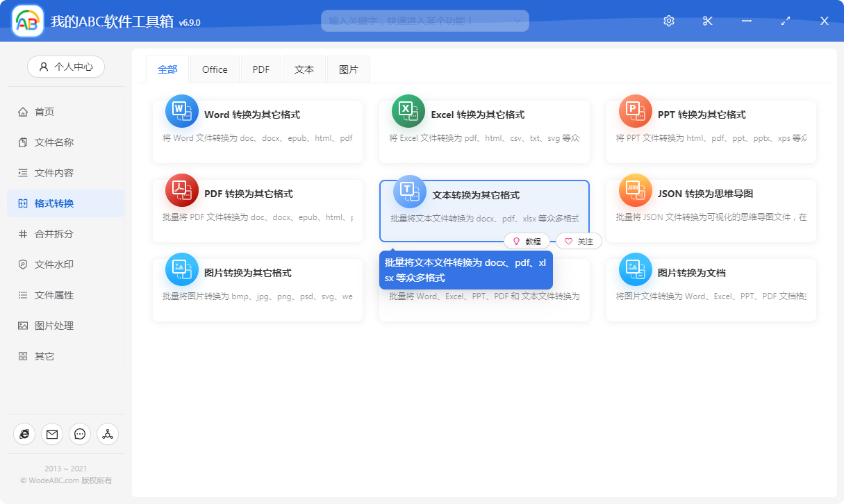The height and width of the screenshot is (504, 844).
Task: Switch to the Office tab
Action: 215,69
